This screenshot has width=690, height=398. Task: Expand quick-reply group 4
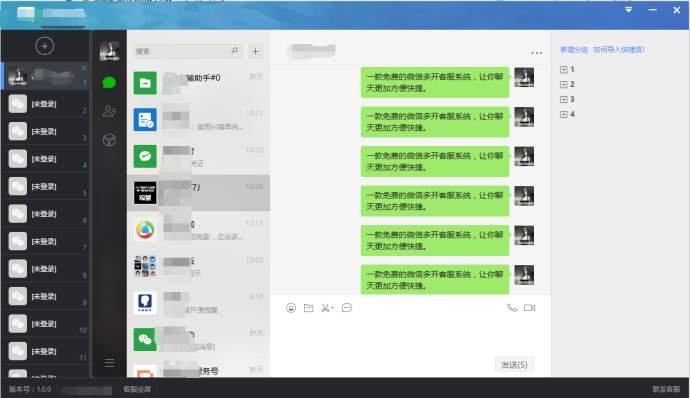[x=564, y=114]
